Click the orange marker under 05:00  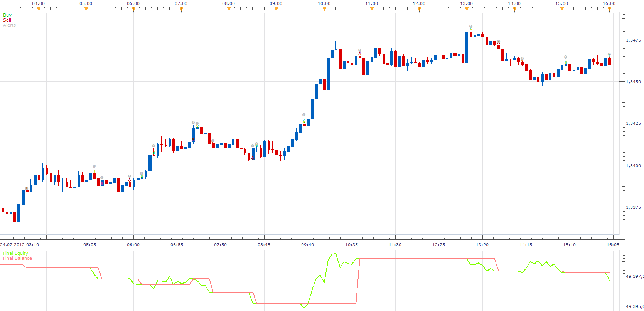coord(86,10)
